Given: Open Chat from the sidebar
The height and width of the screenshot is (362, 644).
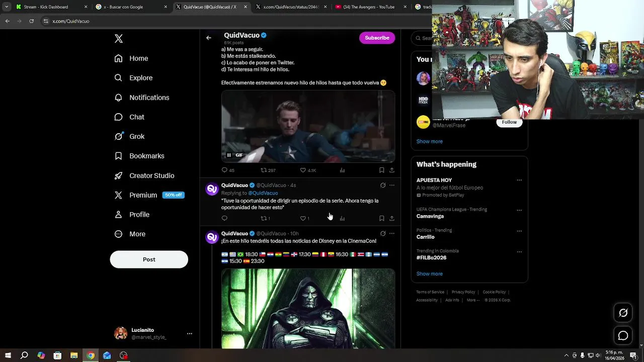Looking at the screenshot, I should pyautogui.click(x=129, y=117).
